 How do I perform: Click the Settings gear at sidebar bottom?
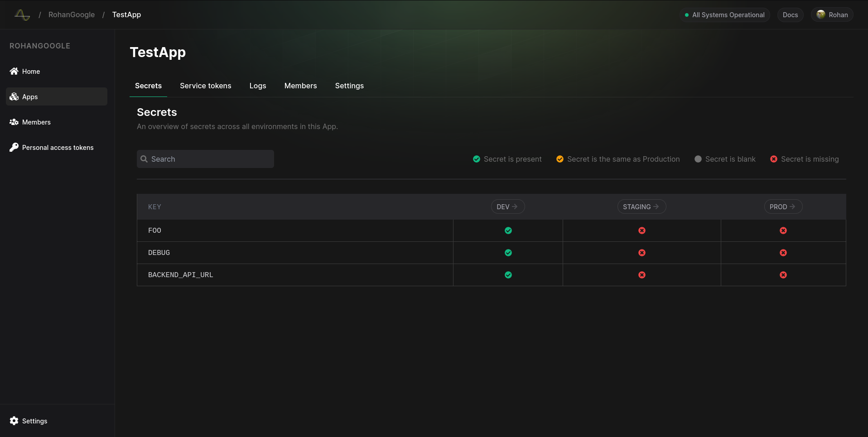click(x=14, y=421)
